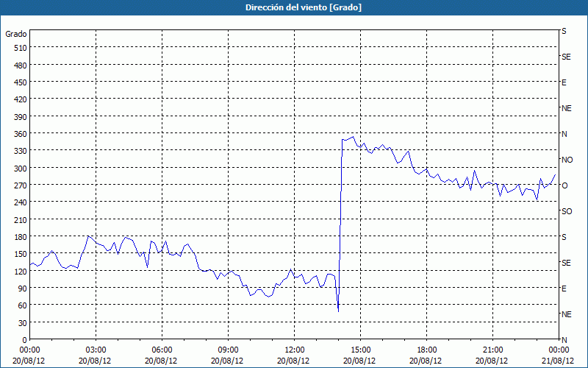Select the 60 degree axis label
The image size is (588, 368).
pos(23,305)
